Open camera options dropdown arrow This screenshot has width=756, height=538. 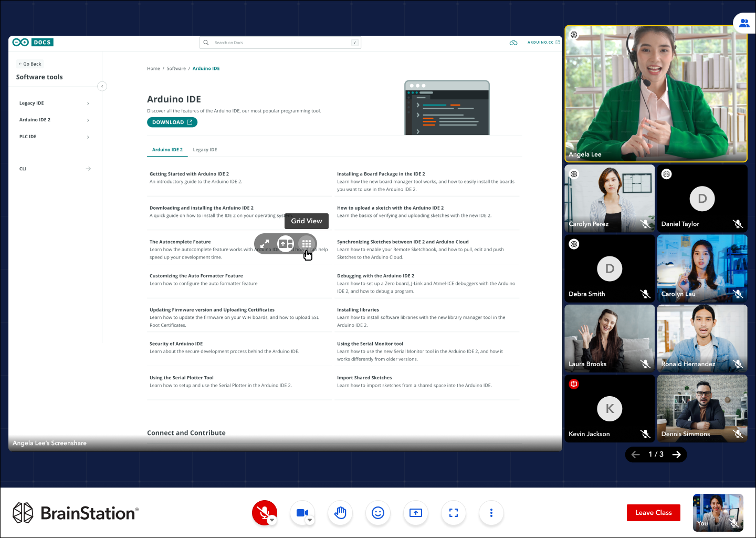tap(310, 520)
